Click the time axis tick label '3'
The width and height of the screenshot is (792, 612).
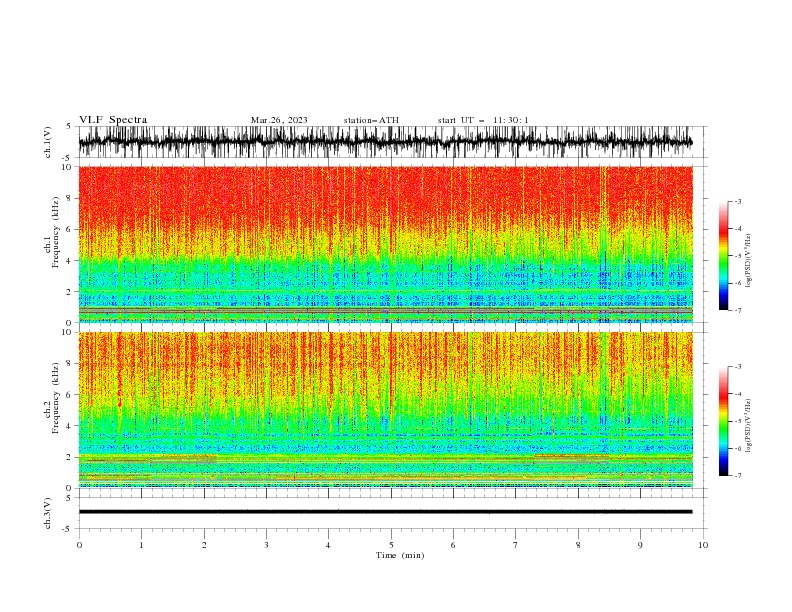point(266,545)
